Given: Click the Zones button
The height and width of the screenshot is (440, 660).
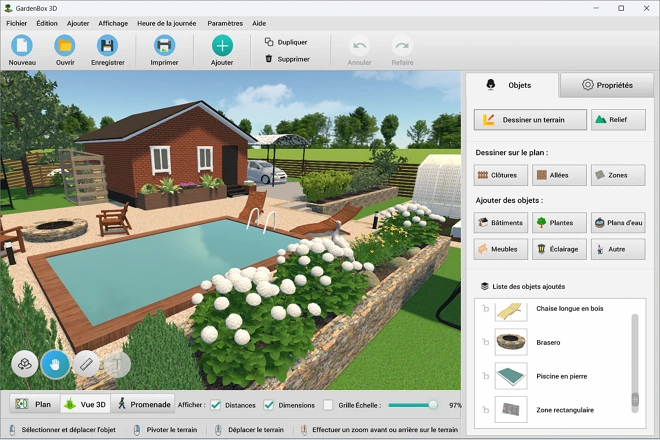Looking at the screenshot, I should coord(618,175).
